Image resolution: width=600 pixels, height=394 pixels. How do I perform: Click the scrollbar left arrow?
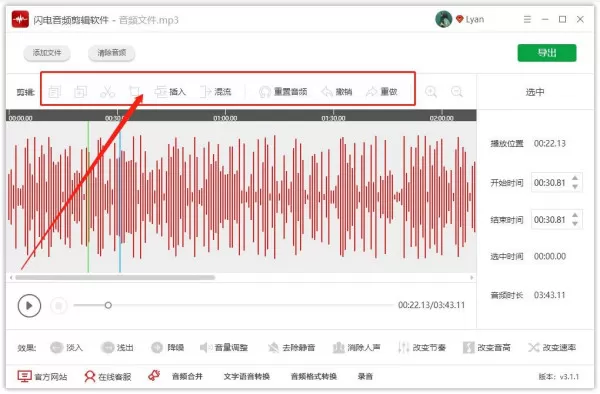(11, 277)
